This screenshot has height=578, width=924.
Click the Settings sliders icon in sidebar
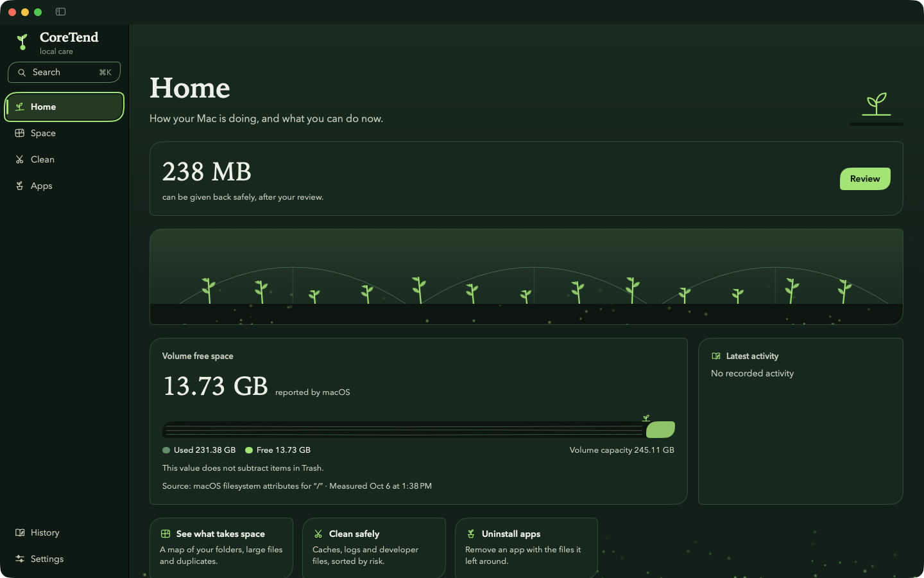20,559
